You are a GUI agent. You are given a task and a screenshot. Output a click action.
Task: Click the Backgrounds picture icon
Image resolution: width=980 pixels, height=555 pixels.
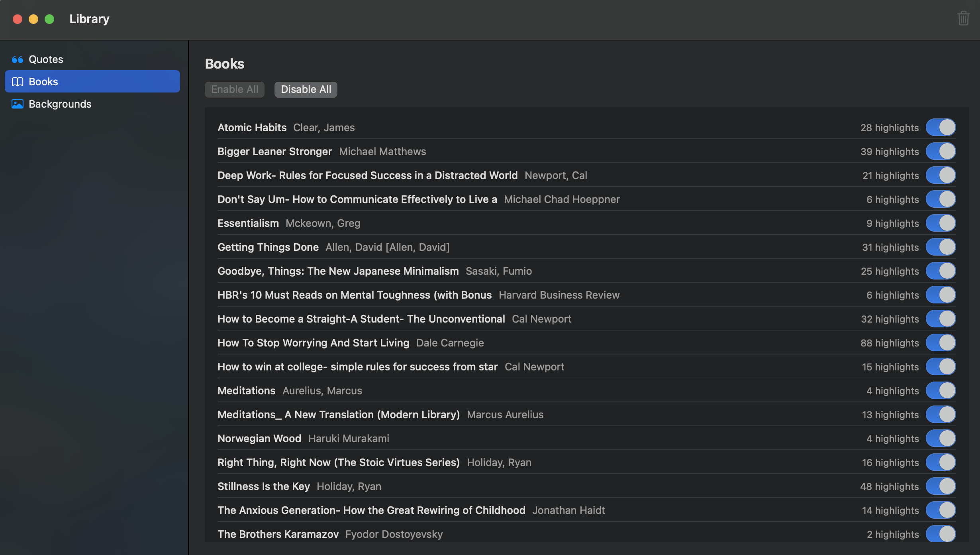(x=18, y=104)
